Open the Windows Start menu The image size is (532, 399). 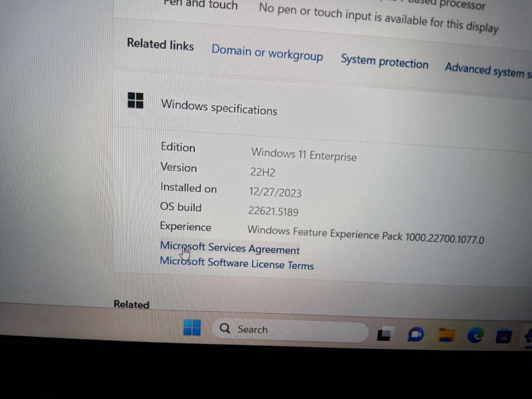(192, 327)
